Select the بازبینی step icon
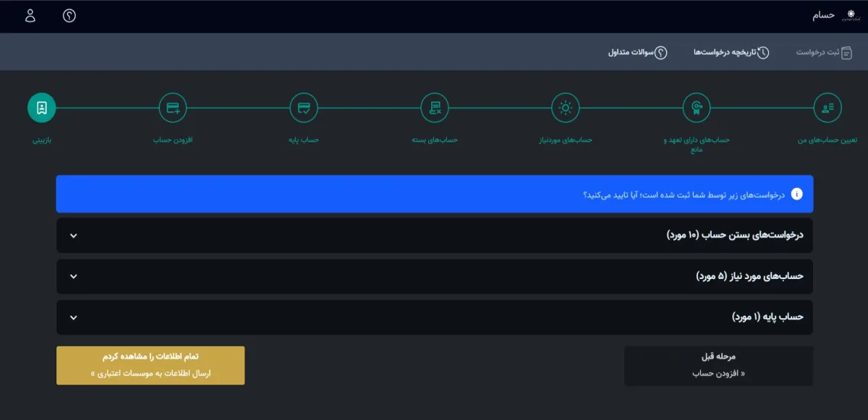 (x=42, y=108)
